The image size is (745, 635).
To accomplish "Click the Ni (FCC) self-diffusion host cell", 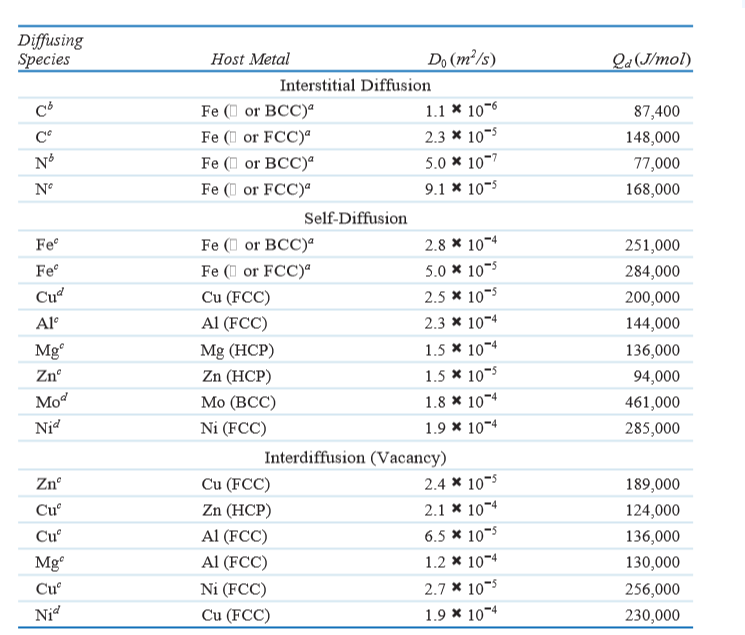I will (x=233, y=429).
